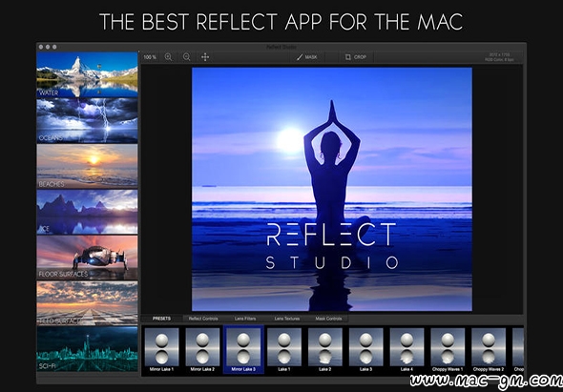Open the Ice category thumbnail

pyautogui.click(x=87, y=212)
